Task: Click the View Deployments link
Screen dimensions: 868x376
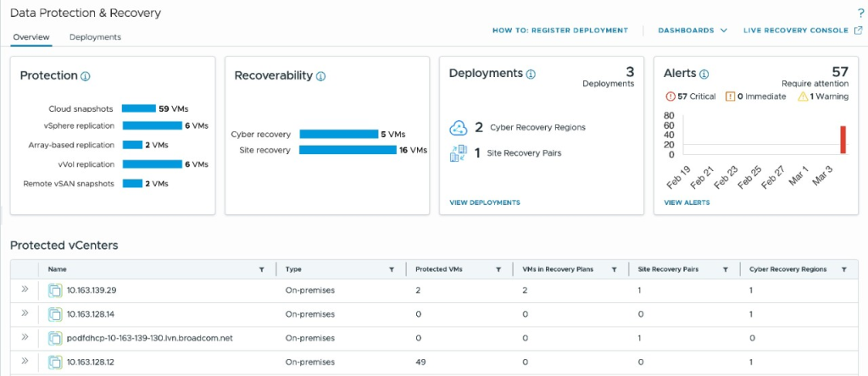Action: pos(484,202)
